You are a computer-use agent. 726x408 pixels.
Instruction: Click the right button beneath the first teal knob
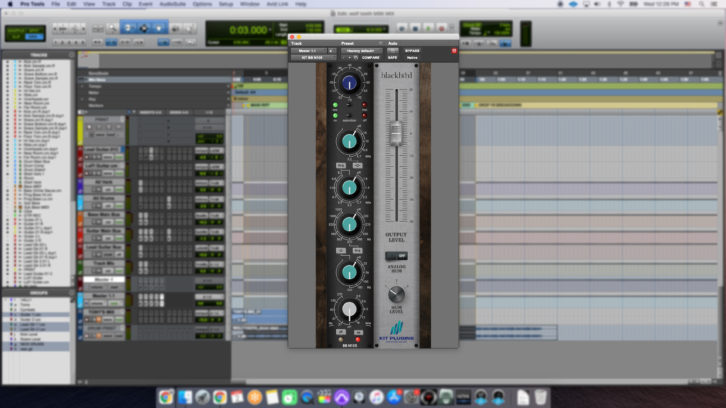357,165
